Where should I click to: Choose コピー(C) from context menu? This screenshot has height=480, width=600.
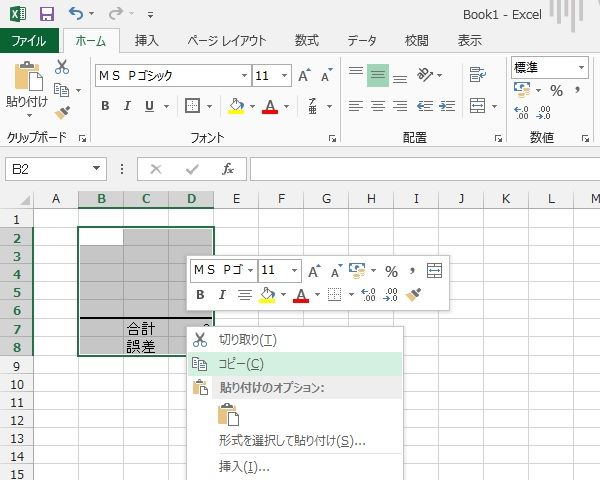click(295, 364)
